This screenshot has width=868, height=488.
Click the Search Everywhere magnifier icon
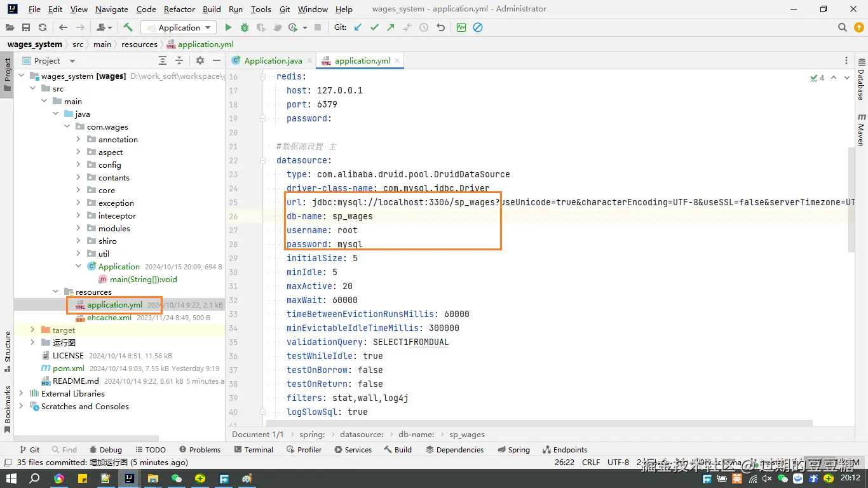[x=843, y=27]
